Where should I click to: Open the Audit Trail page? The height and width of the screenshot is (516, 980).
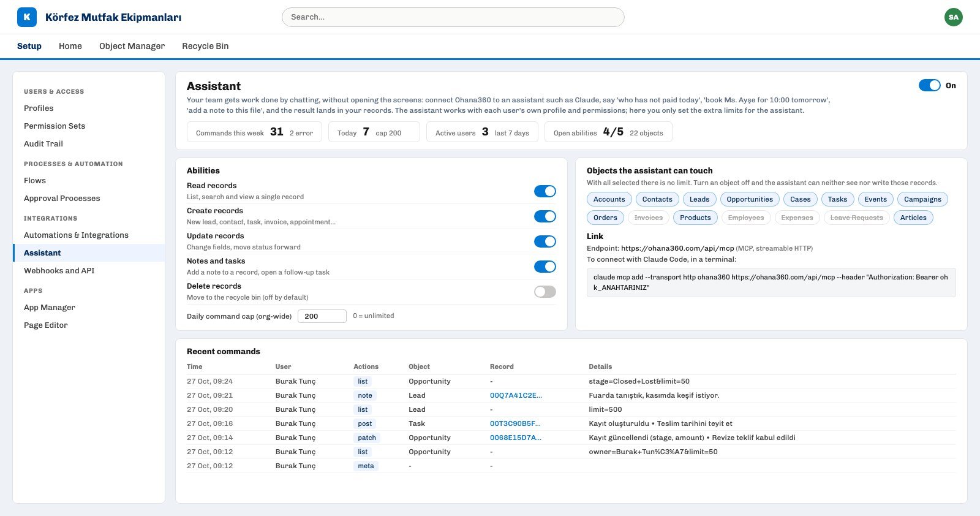pyautogui.click(x=89, y=144)
